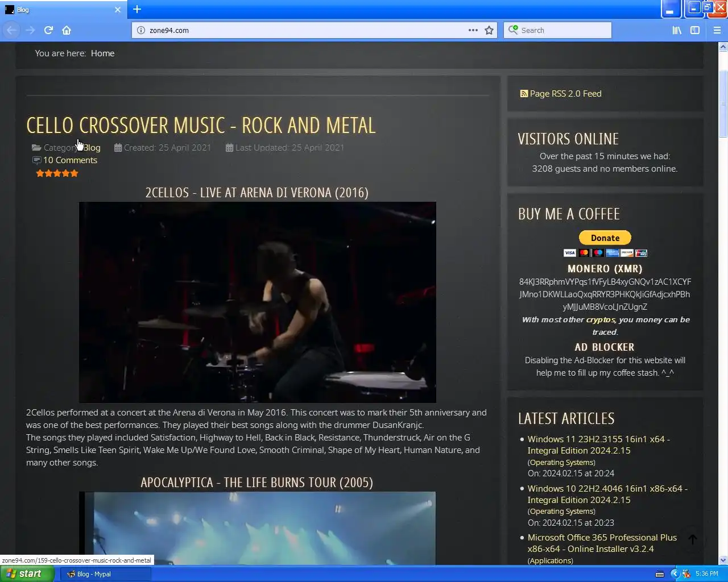Reload the page with the refresh icon
The image size is (728, 582).
click(x=48, y=30)
